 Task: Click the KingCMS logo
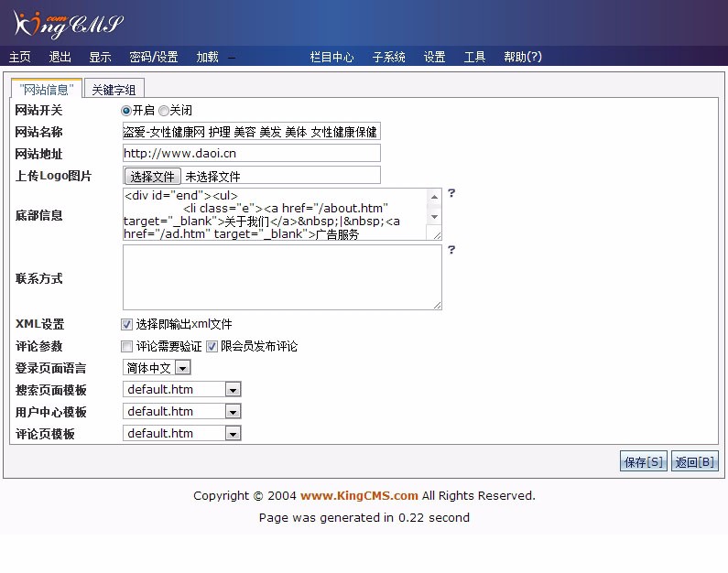click(69, 24)
